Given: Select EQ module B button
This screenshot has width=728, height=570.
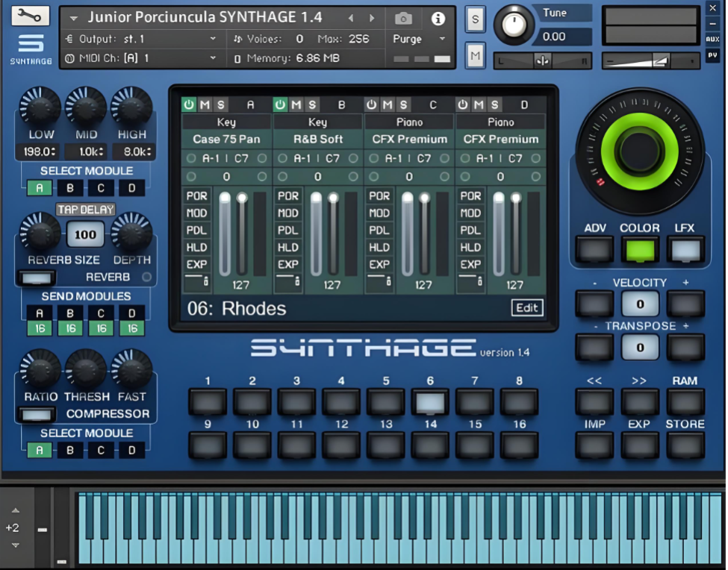Looking at the screenshot, I should point(70,188).
